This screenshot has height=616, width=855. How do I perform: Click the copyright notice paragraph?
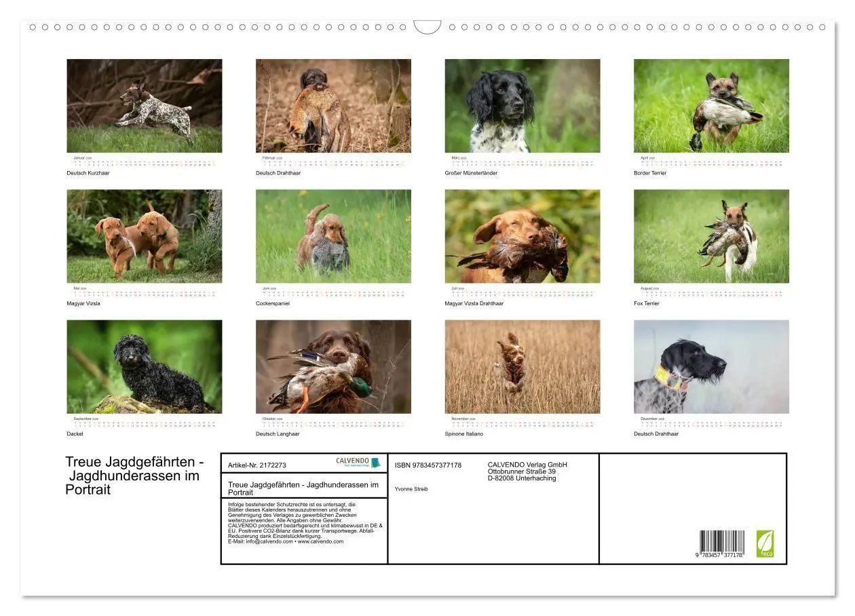pyautogui.click(x=305, y=522)
